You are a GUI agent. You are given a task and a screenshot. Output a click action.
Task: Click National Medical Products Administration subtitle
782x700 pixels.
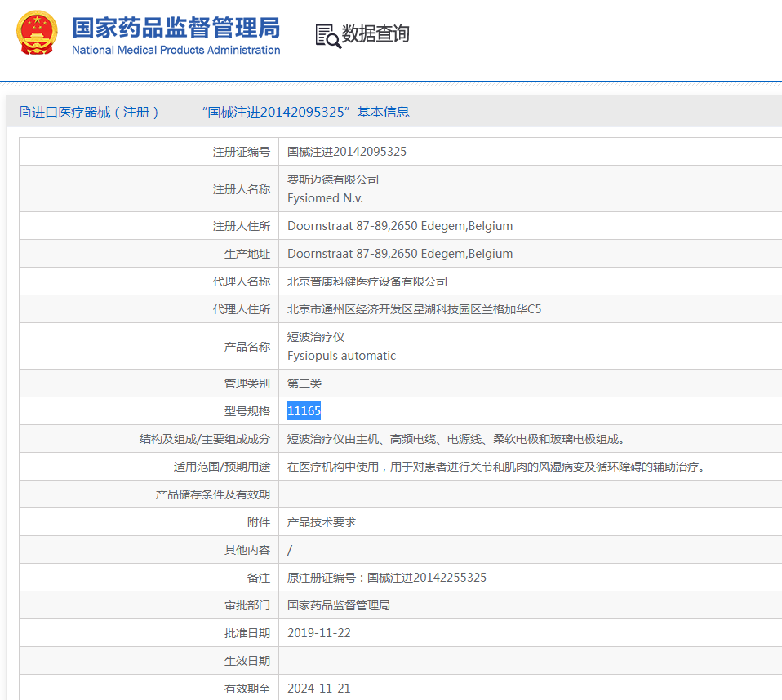tap(176, 51)
